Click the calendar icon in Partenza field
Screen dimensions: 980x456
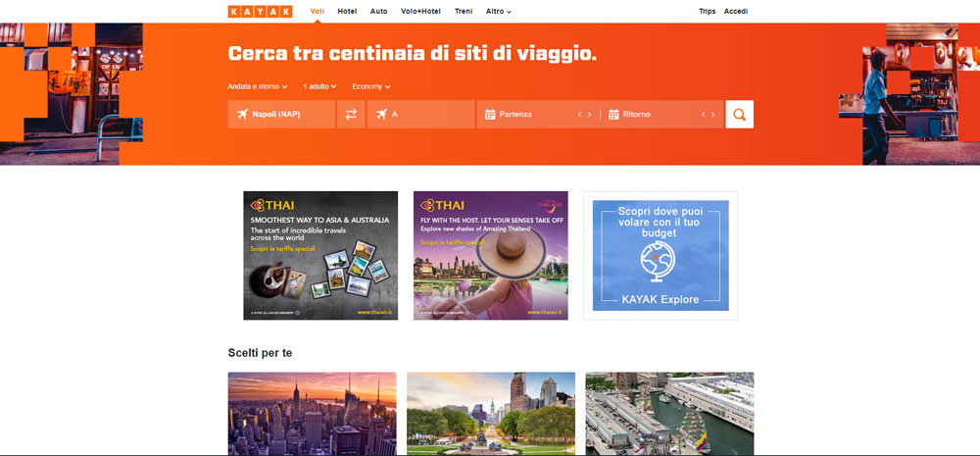[x=490, y=115]
